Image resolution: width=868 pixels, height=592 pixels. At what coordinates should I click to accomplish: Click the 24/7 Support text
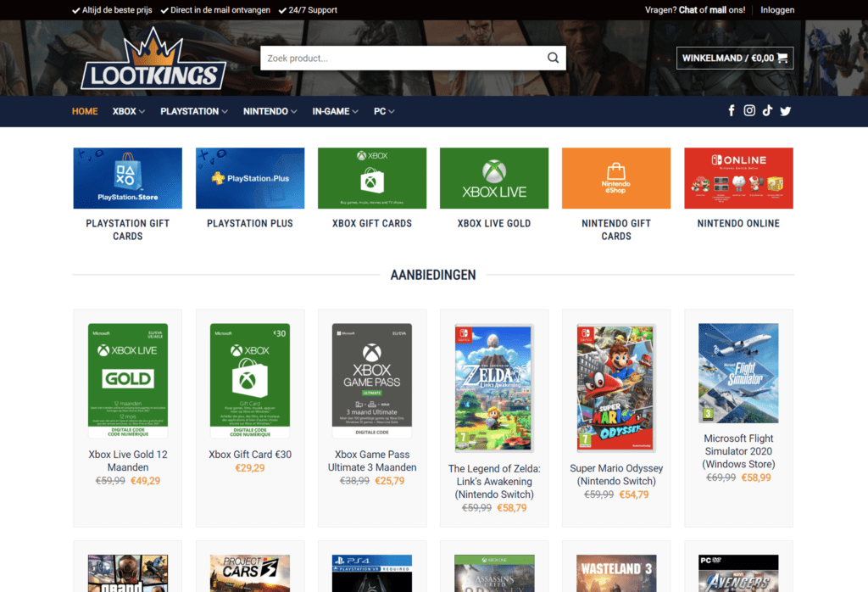pos(313,10)
